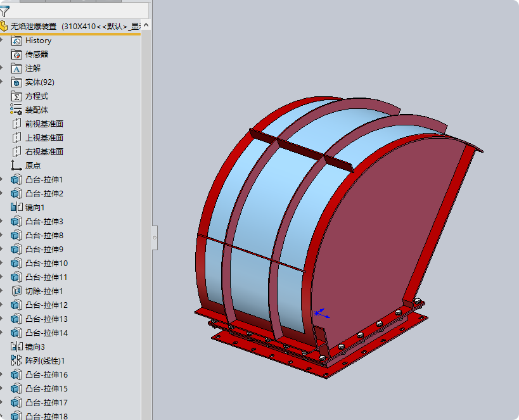This screenshot has height=420, width=519.
Task: Click the 右视基准面 plane icon
Action: [x=16, y=151]
